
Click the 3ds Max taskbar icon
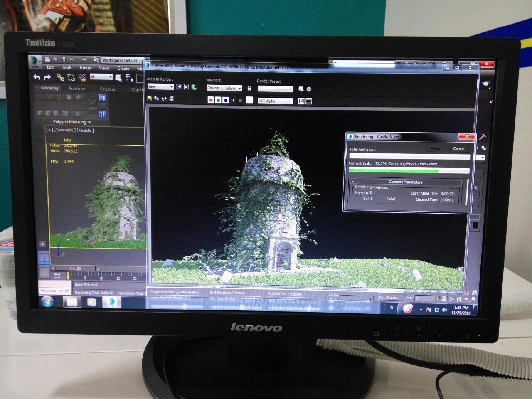click(x=111, y=302)
